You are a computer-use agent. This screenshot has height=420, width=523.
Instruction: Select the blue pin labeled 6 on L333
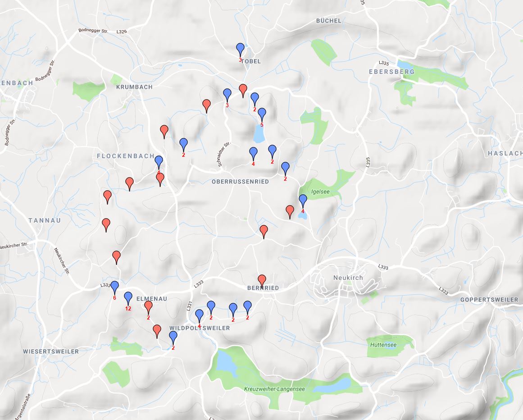tap(114, 288)
